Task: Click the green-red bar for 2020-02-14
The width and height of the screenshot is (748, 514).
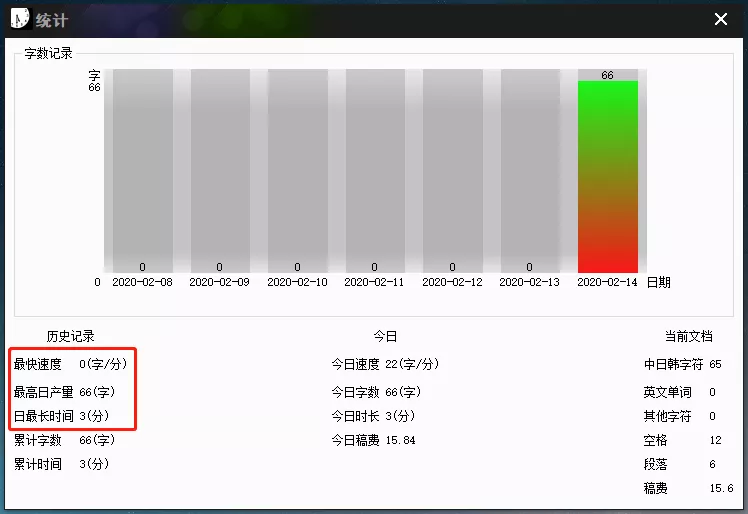Action: pyautogui.click(x=607, y=177)
